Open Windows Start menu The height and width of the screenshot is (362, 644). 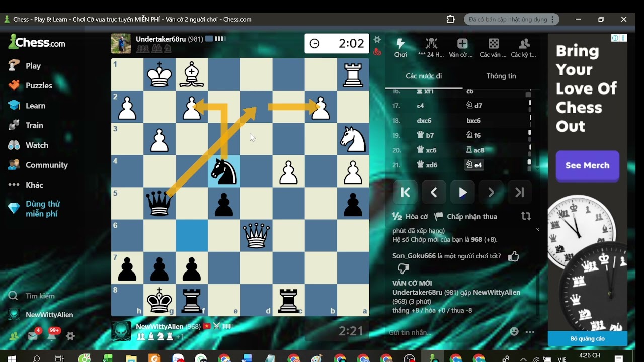pos(12,358)
